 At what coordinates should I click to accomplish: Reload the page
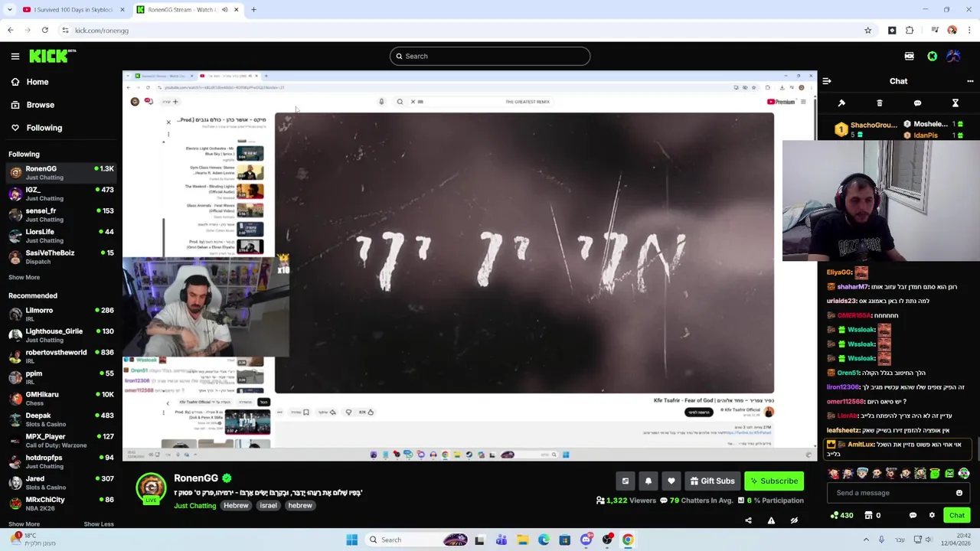tap(45, 31)
